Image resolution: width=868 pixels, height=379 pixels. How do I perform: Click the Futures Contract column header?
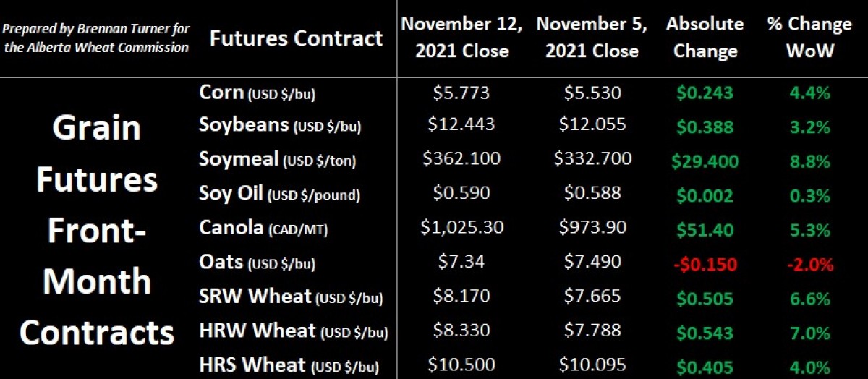click(296, 38)
